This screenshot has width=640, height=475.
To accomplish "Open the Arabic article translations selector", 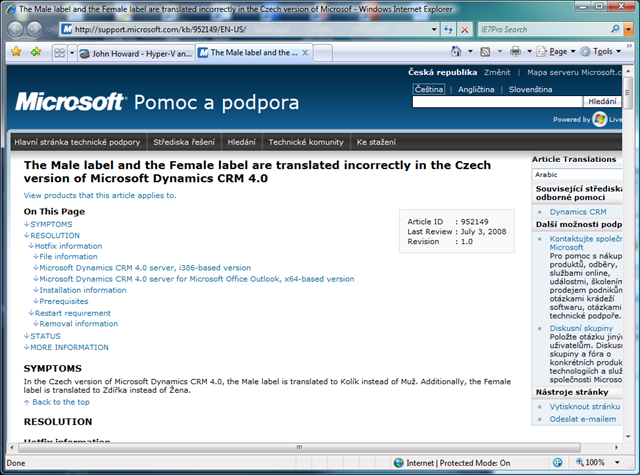I will [x=577, y=175].
